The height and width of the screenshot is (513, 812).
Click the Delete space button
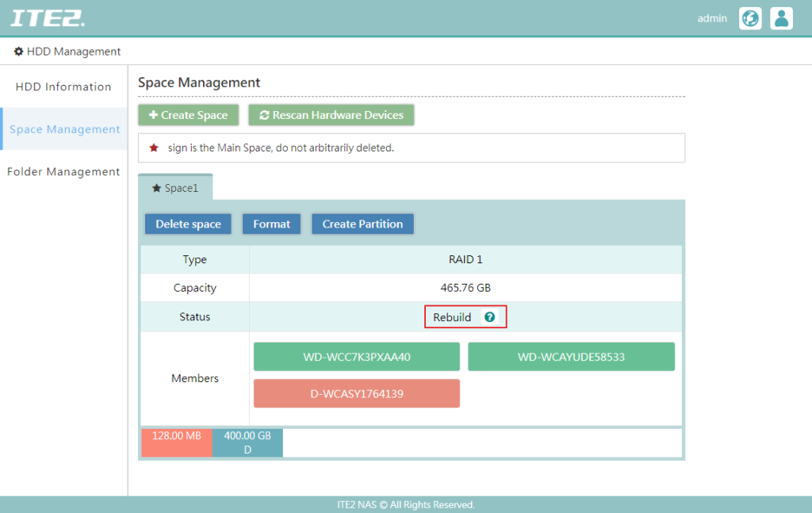point(188,224)
